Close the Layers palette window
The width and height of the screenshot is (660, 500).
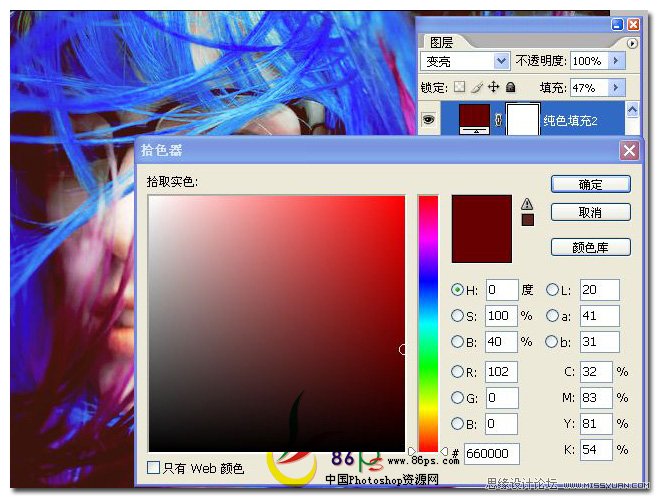coord(633,24)
